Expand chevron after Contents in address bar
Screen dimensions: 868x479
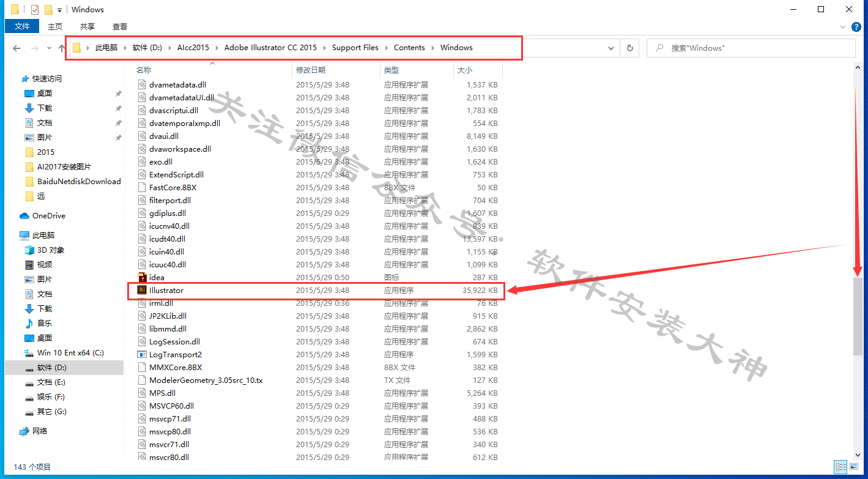tap(432, 48)
